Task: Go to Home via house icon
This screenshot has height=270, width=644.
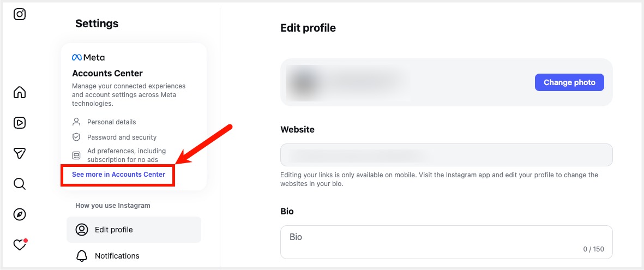Action: coord(20,92)
